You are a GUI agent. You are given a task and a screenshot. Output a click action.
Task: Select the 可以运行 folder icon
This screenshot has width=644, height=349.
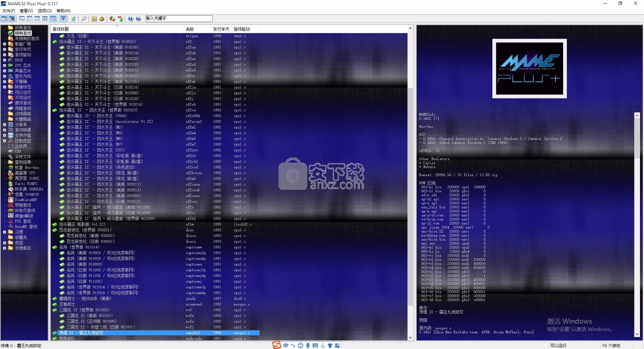tap(11, 92)
